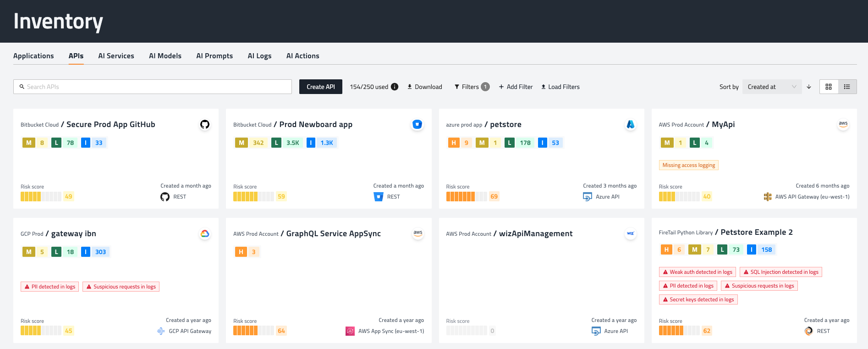This screenshot has height=349, width=868.
Task: Click the Azure API icon on petstore card
Action: [588, 197]
